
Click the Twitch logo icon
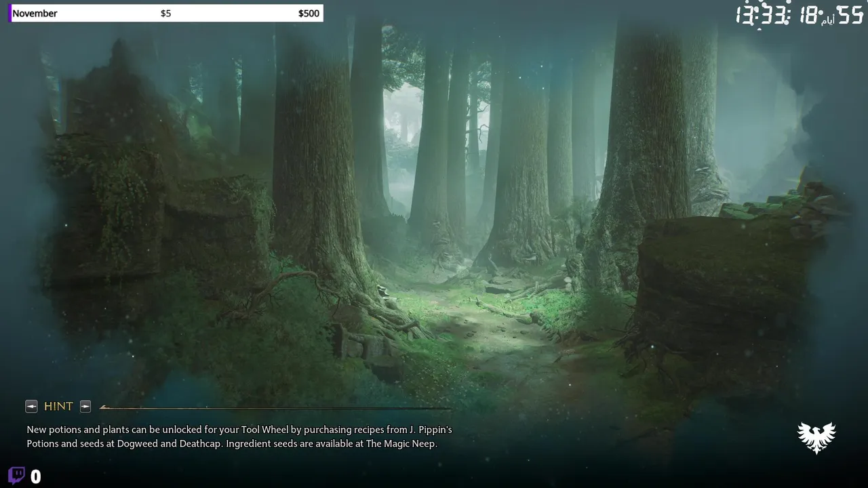16,475
